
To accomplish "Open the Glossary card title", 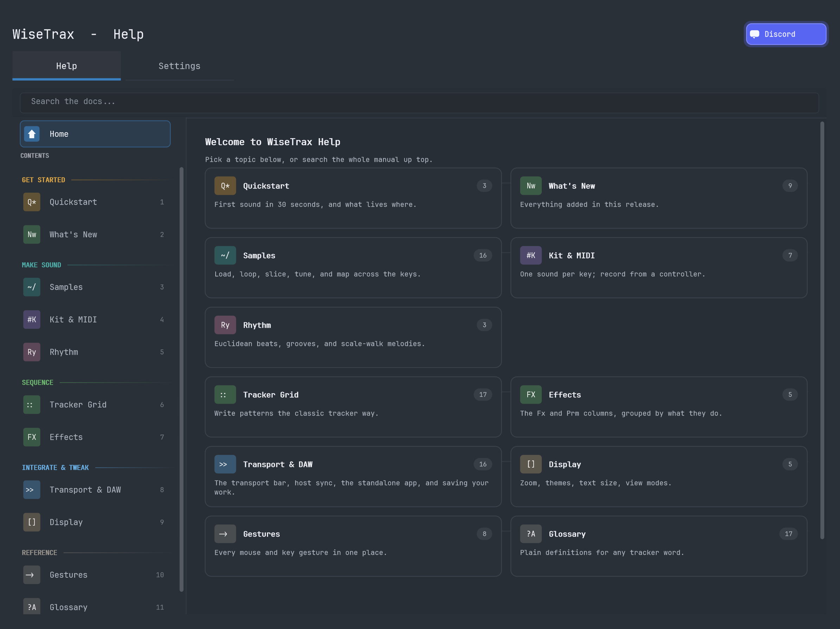I will coord(567,534).
